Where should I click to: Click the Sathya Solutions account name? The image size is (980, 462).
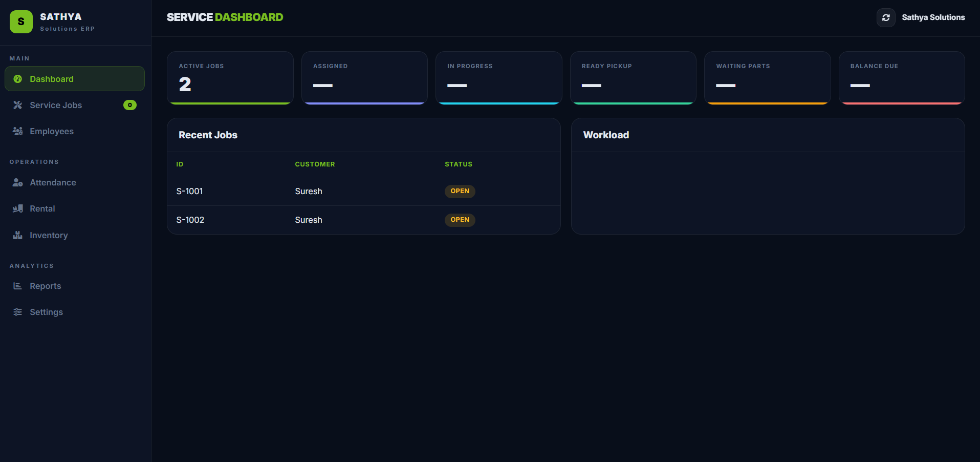pos(933,17)
